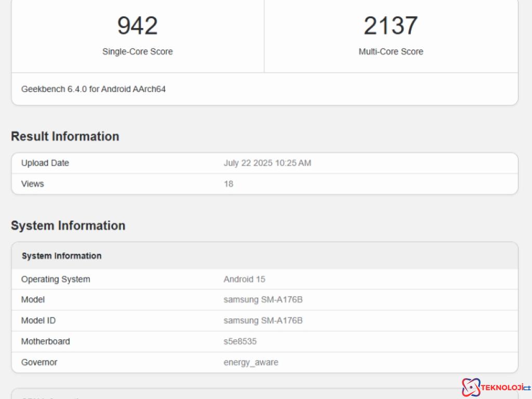Click the Model ID row label

coord(38,321)
